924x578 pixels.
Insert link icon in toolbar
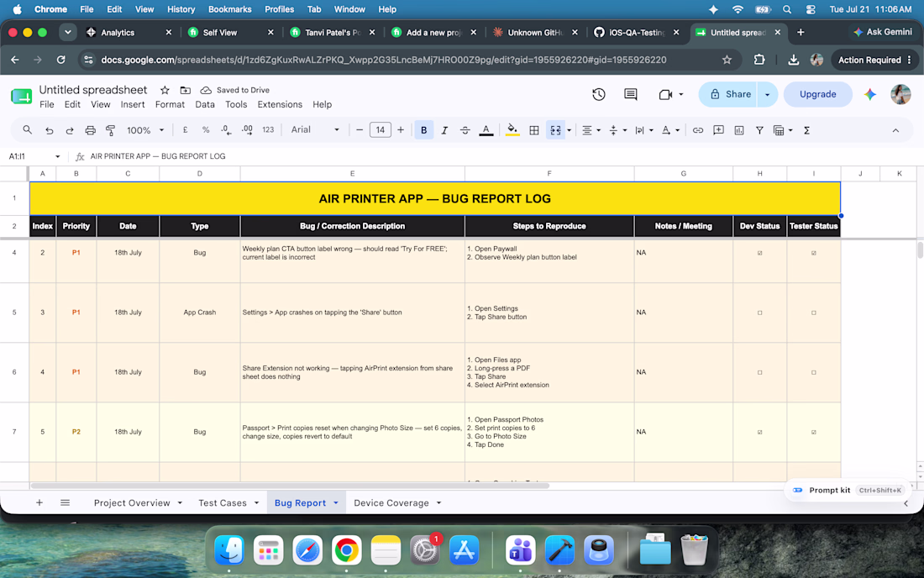[698, 130]
